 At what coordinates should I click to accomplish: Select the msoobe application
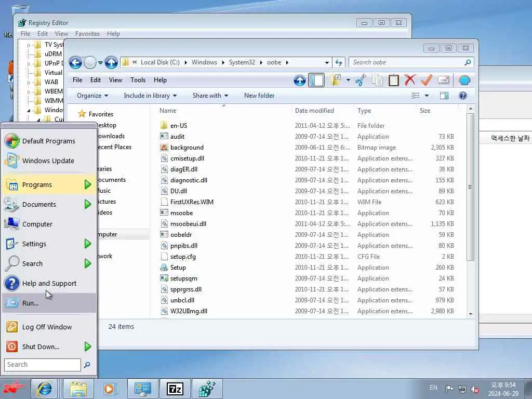pos(181,213)
